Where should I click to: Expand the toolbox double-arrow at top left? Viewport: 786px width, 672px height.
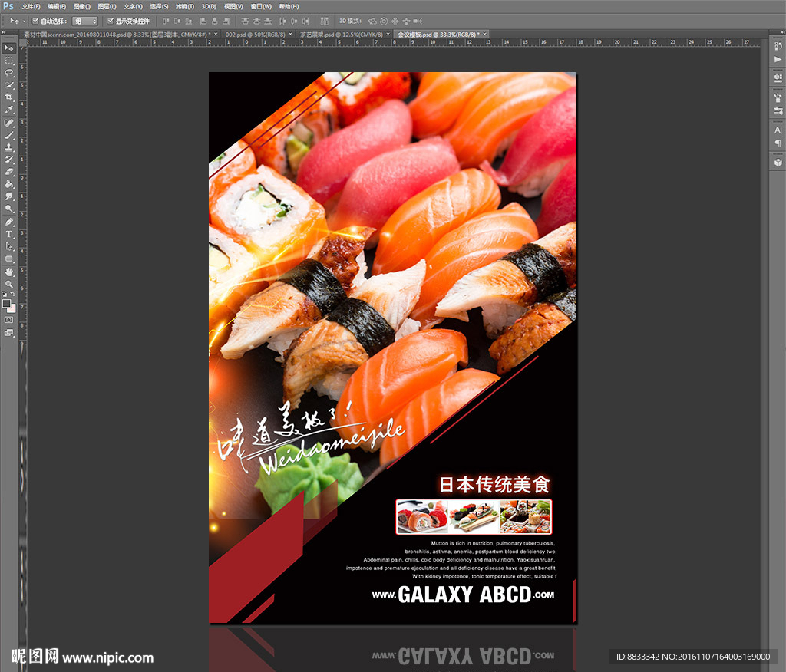tap(4, 32)
